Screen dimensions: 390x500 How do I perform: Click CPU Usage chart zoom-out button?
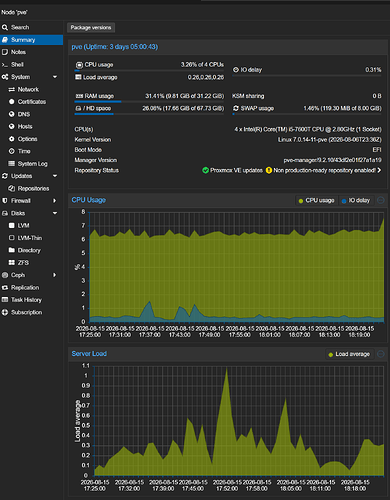(x=381, y=200)
